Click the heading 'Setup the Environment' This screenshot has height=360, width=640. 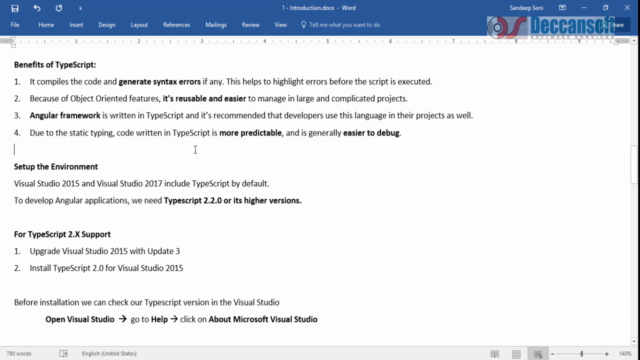pos(56,167)
